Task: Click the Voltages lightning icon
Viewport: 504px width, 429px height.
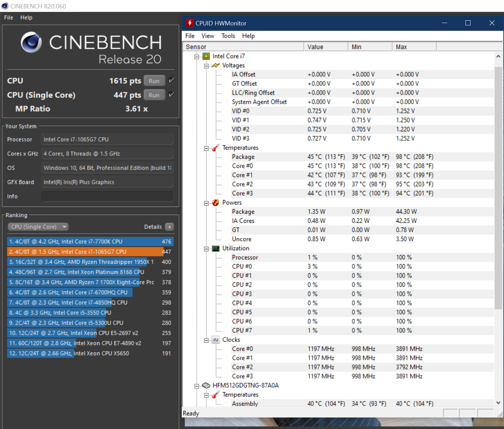Action: point(216,65)
